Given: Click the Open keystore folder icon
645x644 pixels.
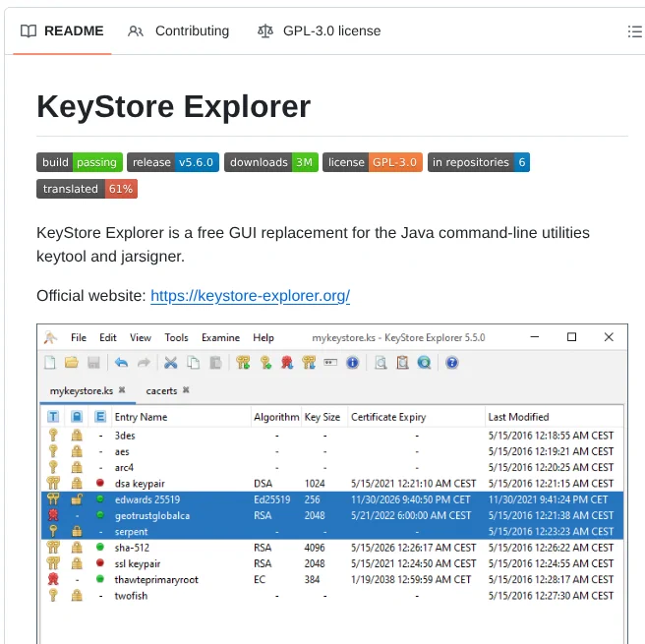Looking at the screenshot, I should pyautogui.click(x=72, y=363).
